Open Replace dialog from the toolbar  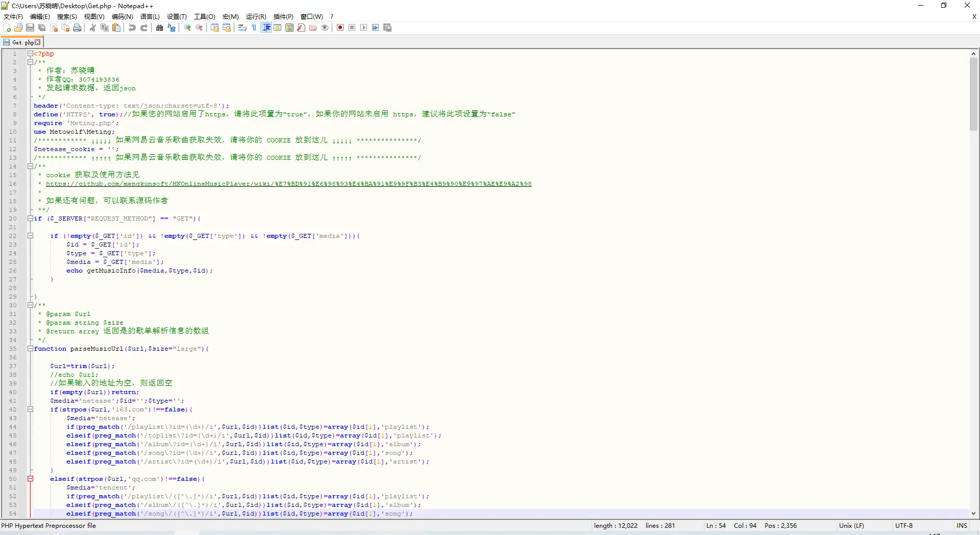coord(171,28)
